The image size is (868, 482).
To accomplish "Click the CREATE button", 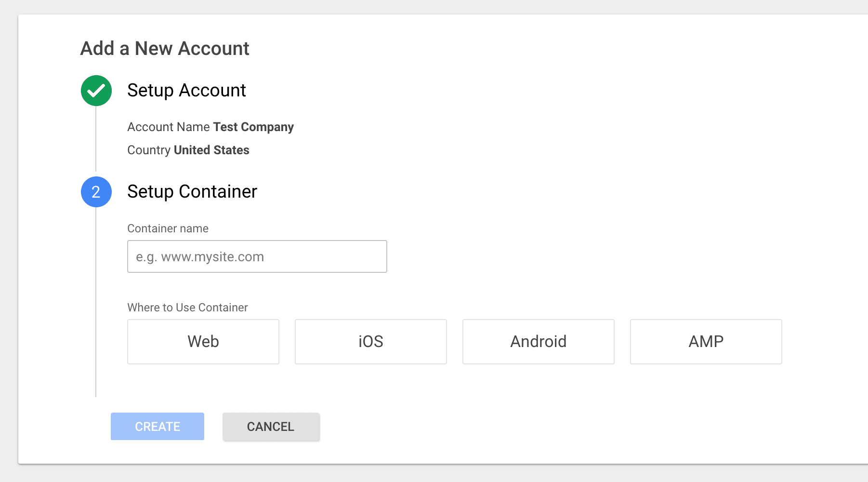I will 157,426.
